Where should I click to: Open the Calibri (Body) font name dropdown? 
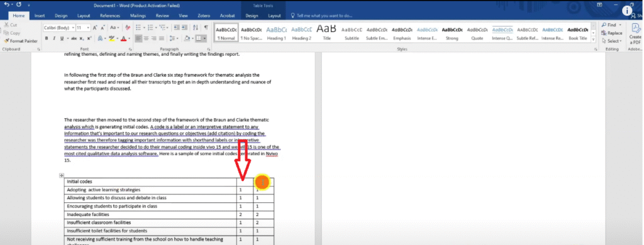(73, 28)
